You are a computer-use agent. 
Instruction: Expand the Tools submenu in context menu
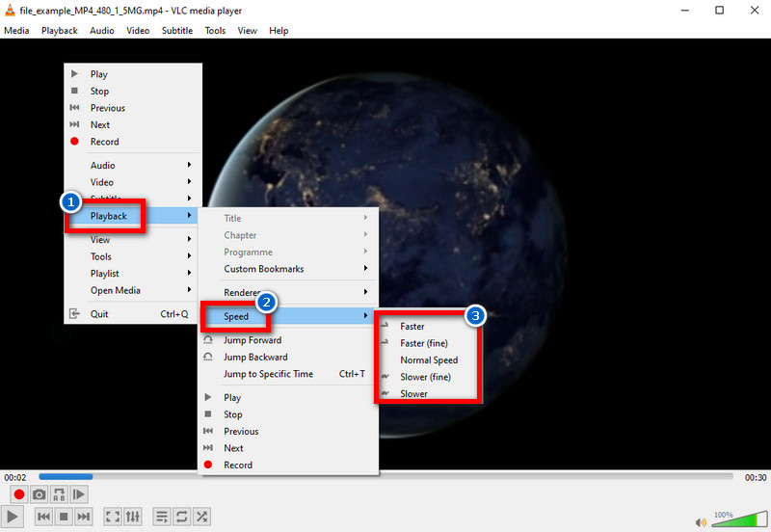click(x=133, y=256)
